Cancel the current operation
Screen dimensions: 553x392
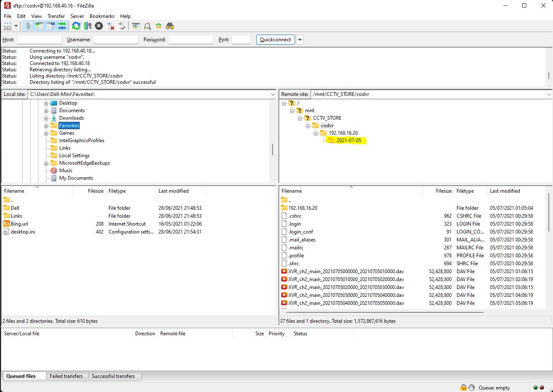pos(99,26)
